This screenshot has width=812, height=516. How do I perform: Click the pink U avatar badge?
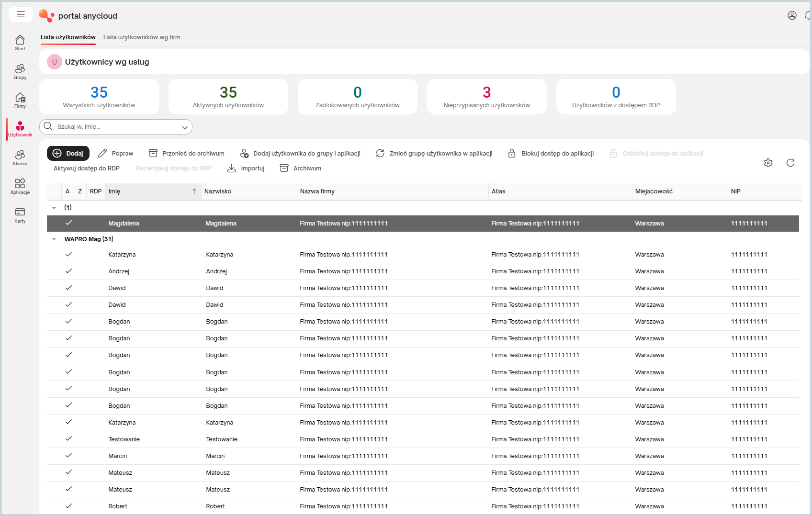pos(55,62)
